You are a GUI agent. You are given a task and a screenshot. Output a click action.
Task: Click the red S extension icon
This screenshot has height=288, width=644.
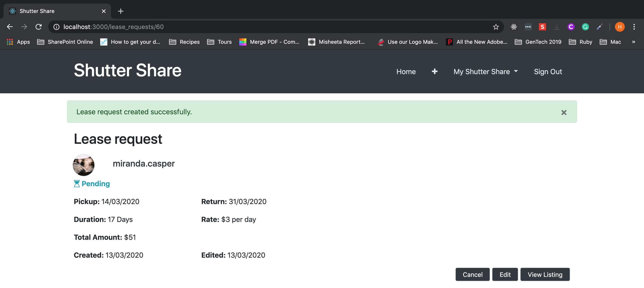(542, 27)
